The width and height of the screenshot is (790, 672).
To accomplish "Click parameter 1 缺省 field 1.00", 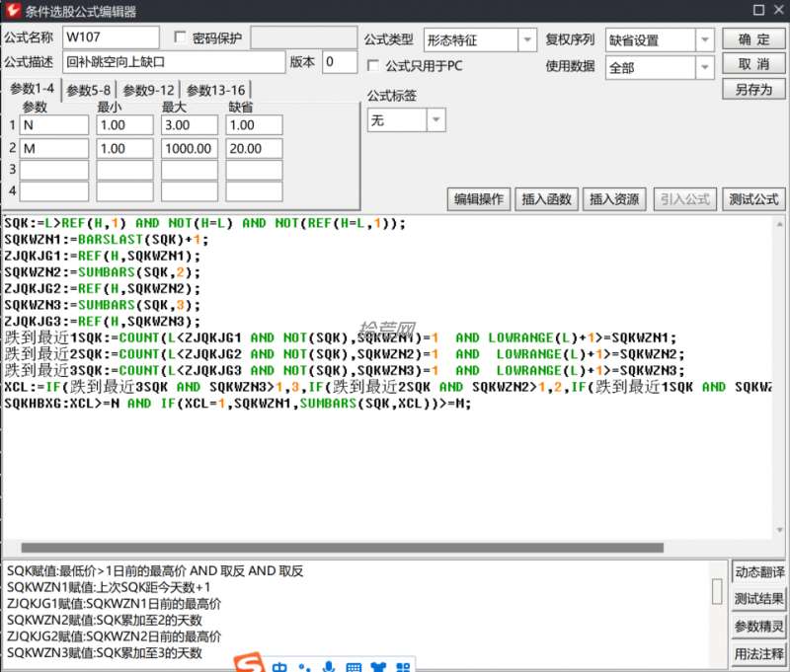I will pyautogui.click(x=254, y=125).
